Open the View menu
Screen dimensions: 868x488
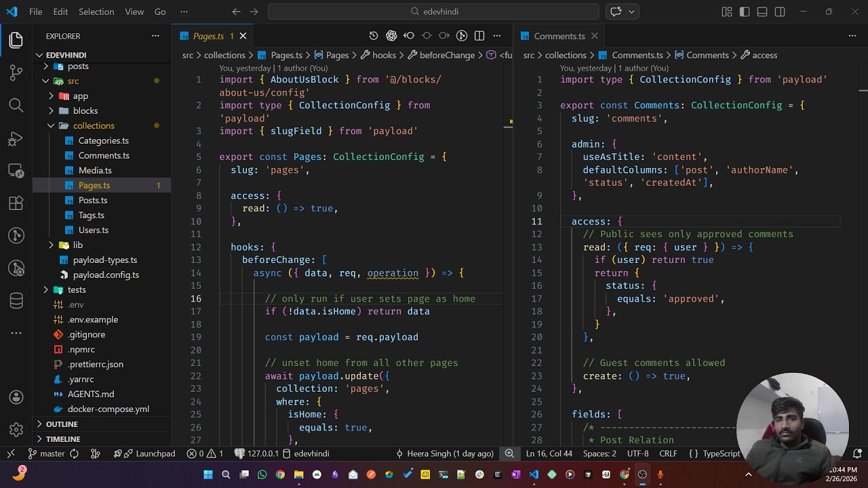click(134, 12)
